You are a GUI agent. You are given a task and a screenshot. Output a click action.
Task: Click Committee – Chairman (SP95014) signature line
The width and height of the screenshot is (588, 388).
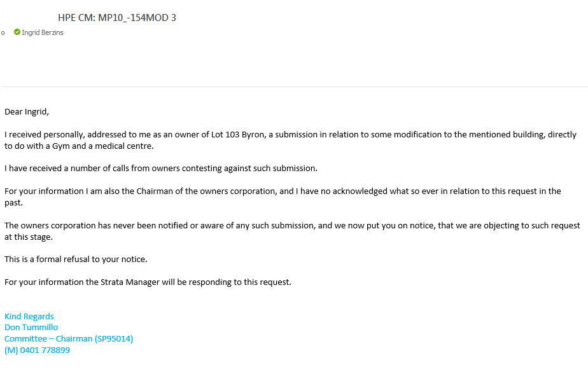(x=69, y=339)
